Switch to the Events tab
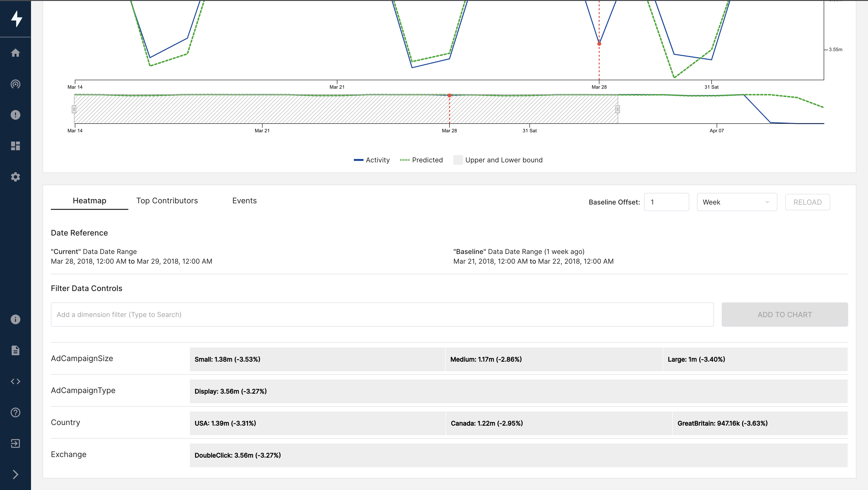The width and height of the screenshot is (868, 490). tap(244, 201)
